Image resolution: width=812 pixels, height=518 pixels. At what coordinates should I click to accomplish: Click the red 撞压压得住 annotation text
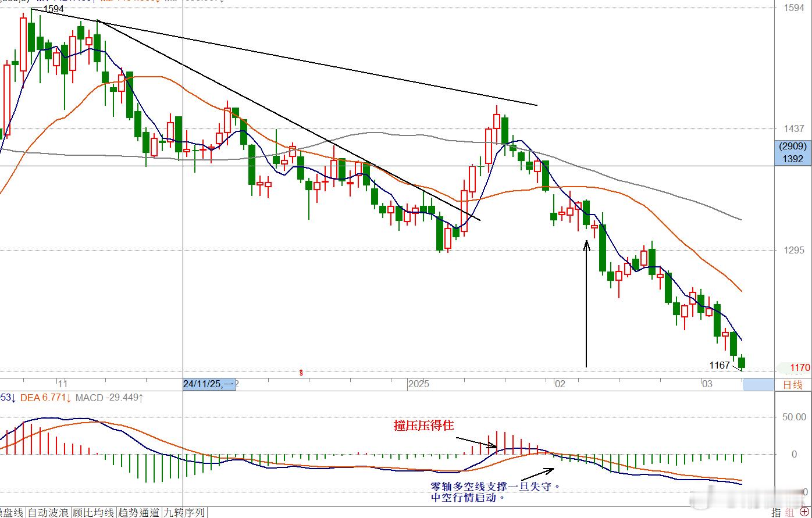pos(423,426)
